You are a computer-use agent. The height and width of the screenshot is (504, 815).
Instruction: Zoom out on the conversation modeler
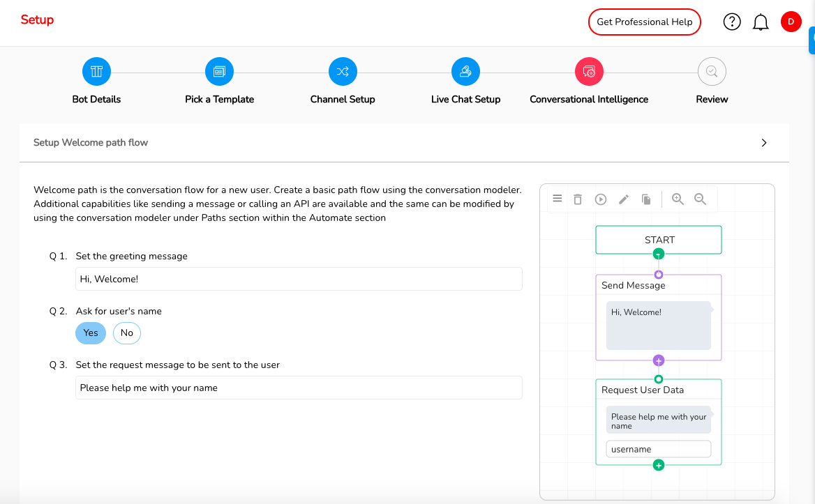coord(700,199)
